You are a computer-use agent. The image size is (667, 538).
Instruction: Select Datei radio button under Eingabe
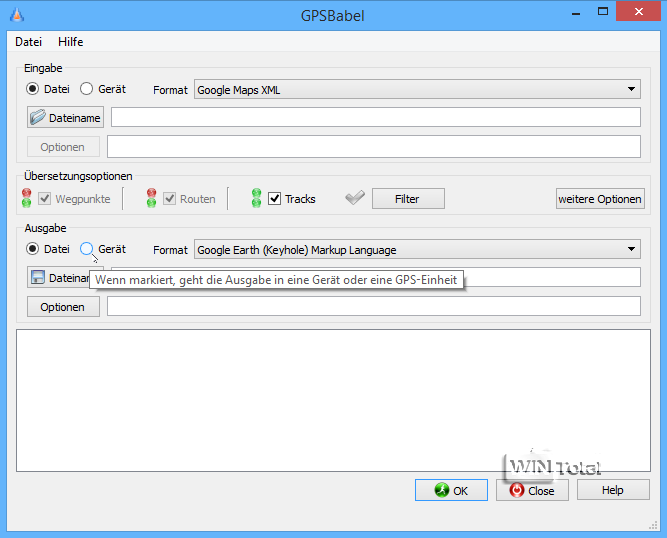32,89
